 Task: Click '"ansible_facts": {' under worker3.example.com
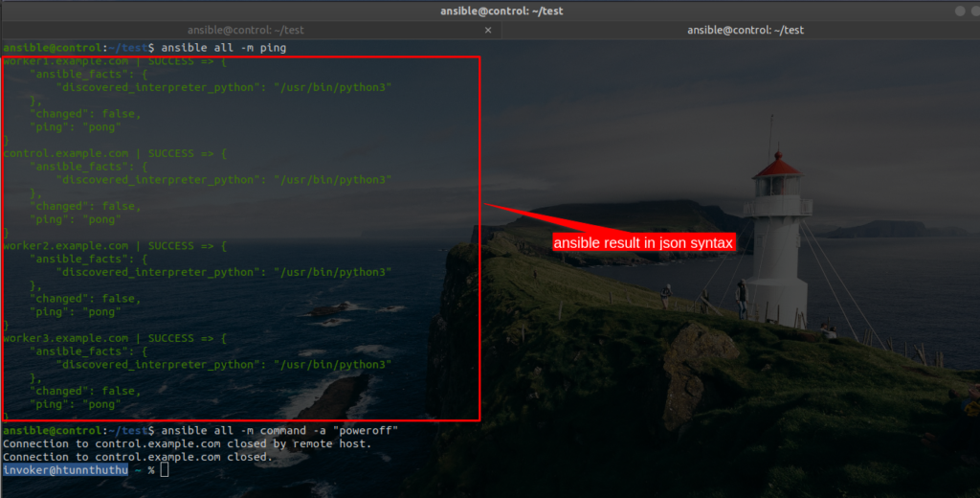88,351
